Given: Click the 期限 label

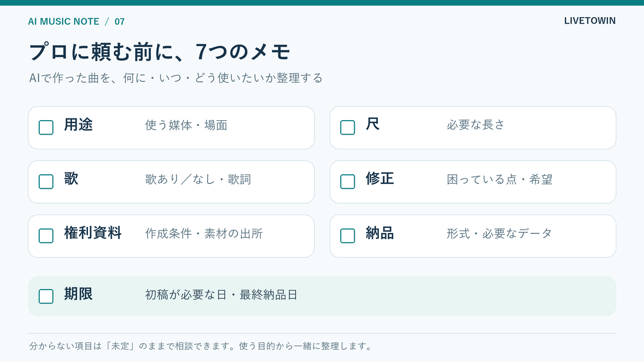Looking at the screenshot, I should 78,294.
